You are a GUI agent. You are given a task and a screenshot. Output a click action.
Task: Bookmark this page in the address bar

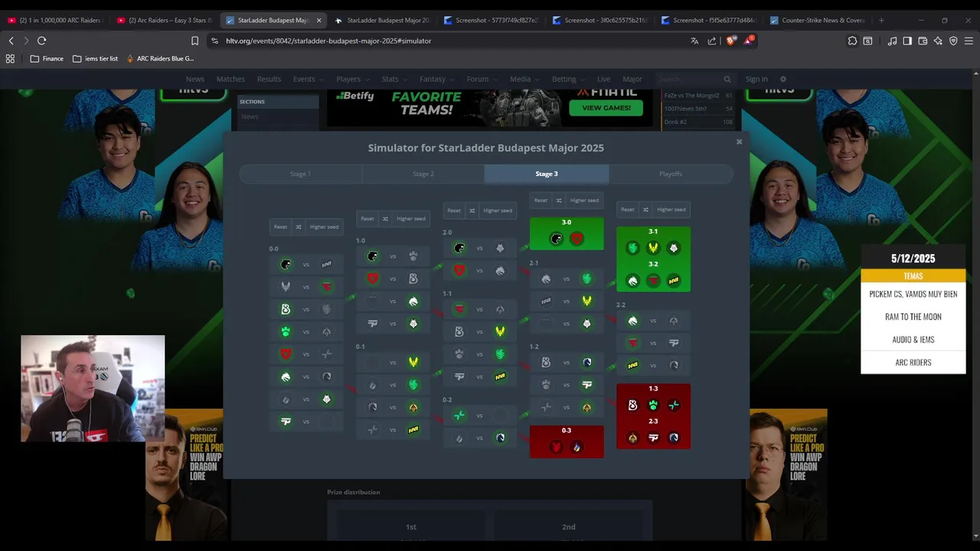pyautogui.click(x=194, y=41)
